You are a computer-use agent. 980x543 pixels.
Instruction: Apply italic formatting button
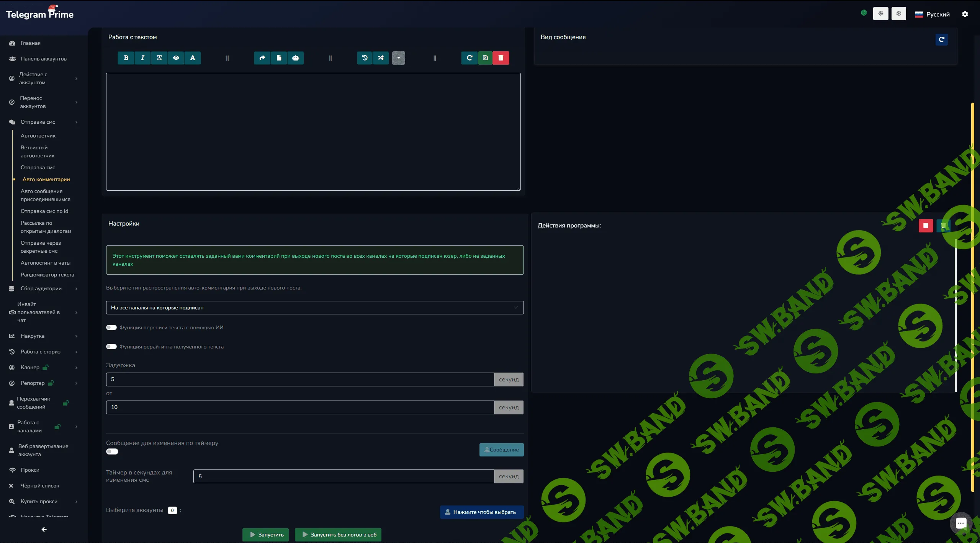[142, 58]
